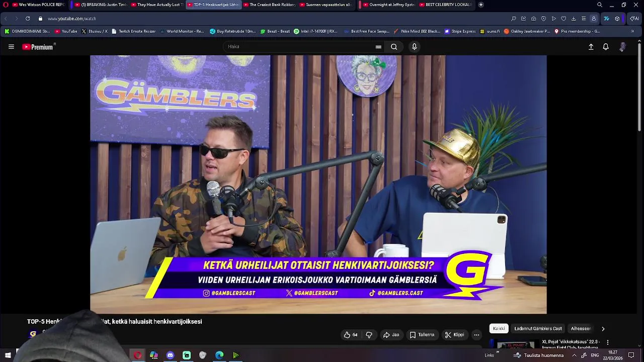Screen dimensions: 644x362
Task: Like the video with thumbs up
Action: (350, 335)
